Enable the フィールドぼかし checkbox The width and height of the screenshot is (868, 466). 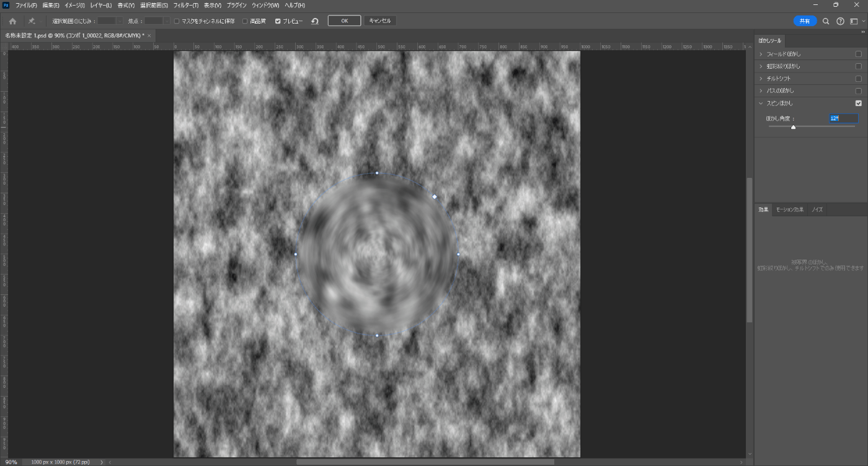[859, 54]
